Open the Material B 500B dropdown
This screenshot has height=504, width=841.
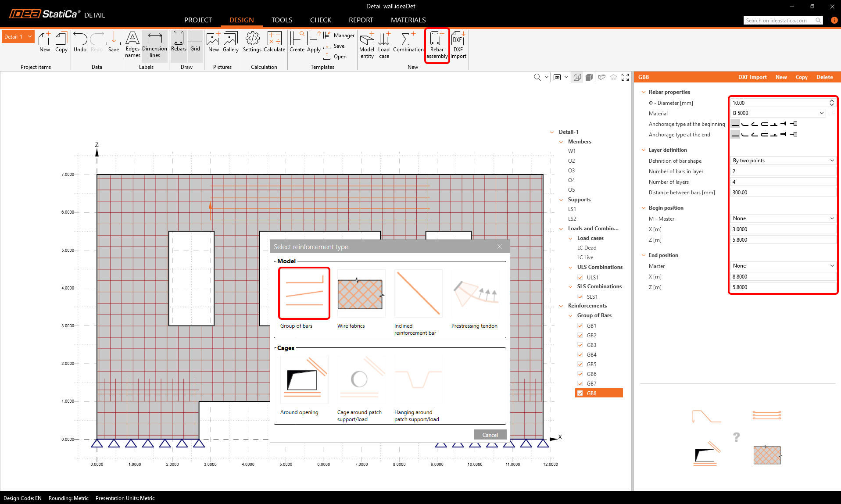[x=778, y=113]
